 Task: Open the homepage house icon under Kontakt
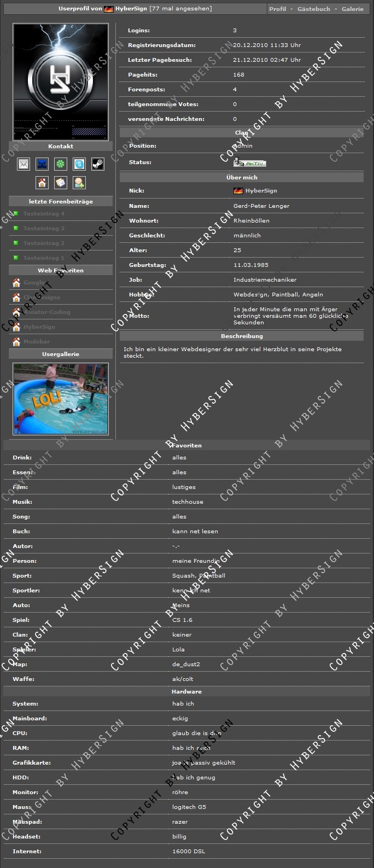coord(42,182)
